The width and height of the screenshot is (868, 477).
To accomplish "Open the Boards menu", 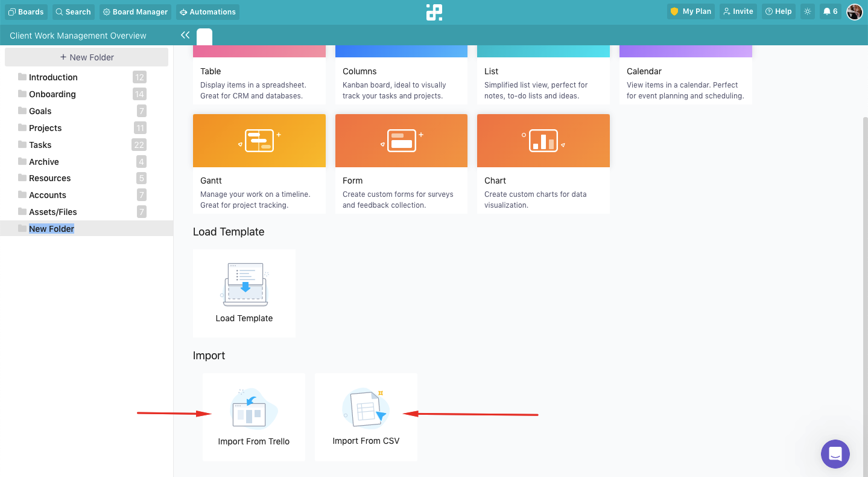I will pos(26,11).
